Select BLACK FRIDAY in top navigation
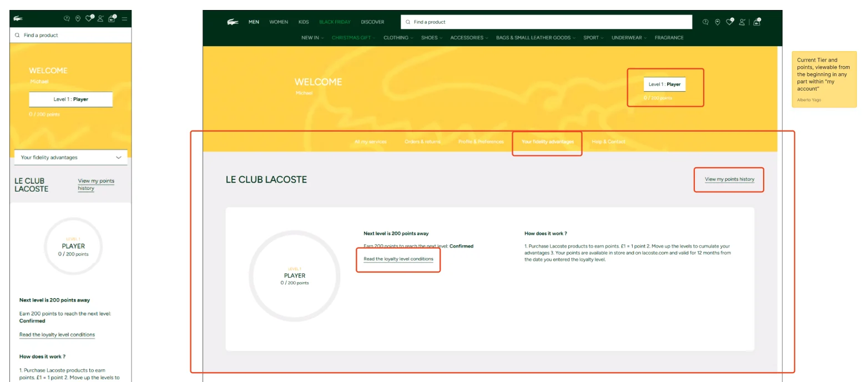This screenshot has width=868, height=382. point(335,22)
